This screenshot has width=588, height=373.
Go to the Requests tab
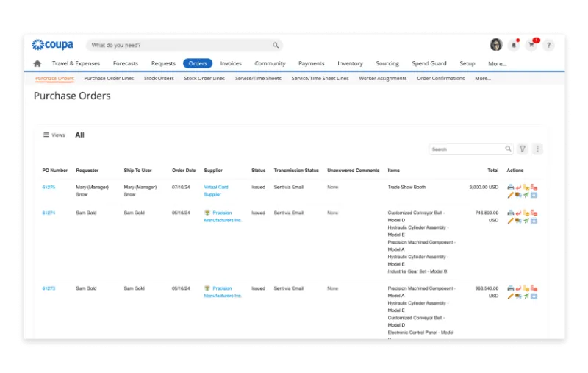[163, 63]
